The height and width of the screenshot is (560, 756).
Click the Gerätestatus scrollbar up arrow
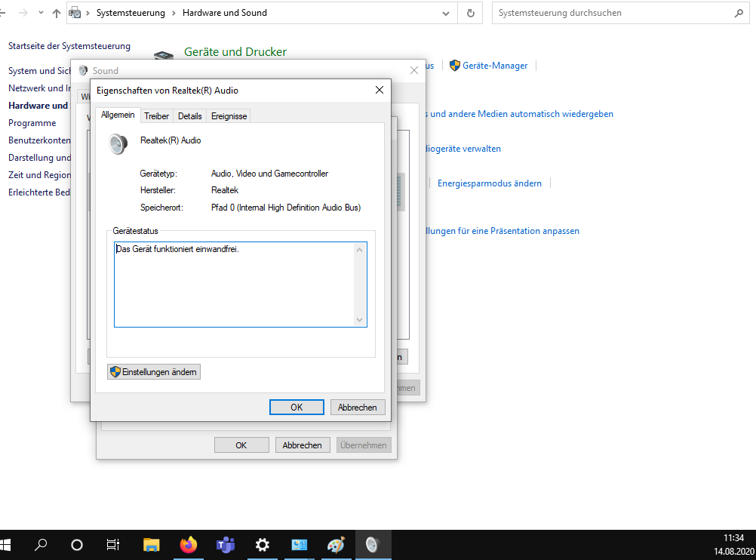pyautogui.click(x=359, y=250)
